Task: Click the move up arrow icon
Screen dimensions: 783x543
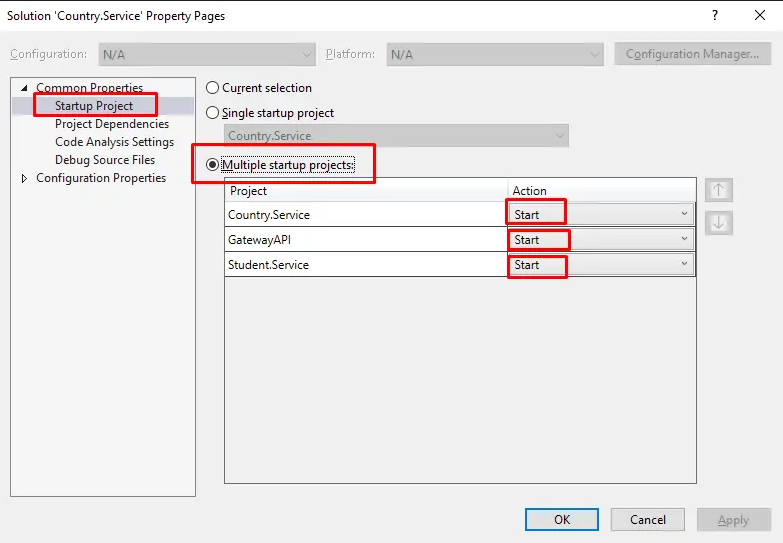Action: tap(717, 191)
